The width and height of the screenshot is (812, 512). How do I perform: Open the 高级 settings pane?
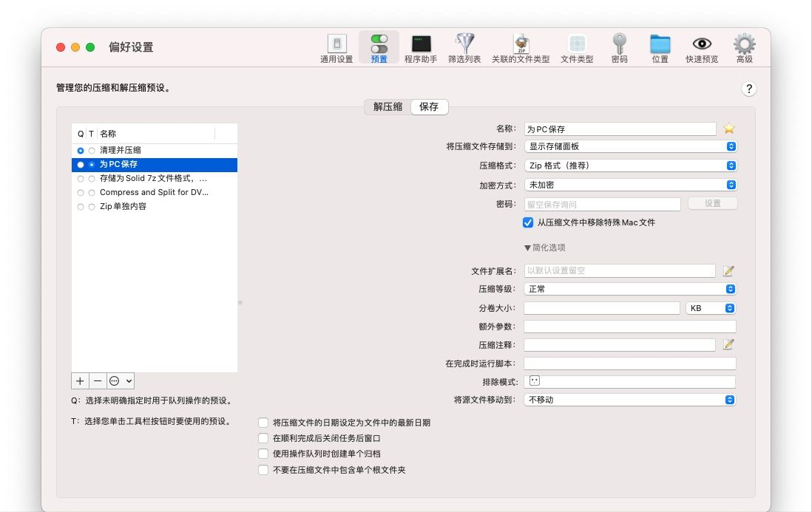744,47
